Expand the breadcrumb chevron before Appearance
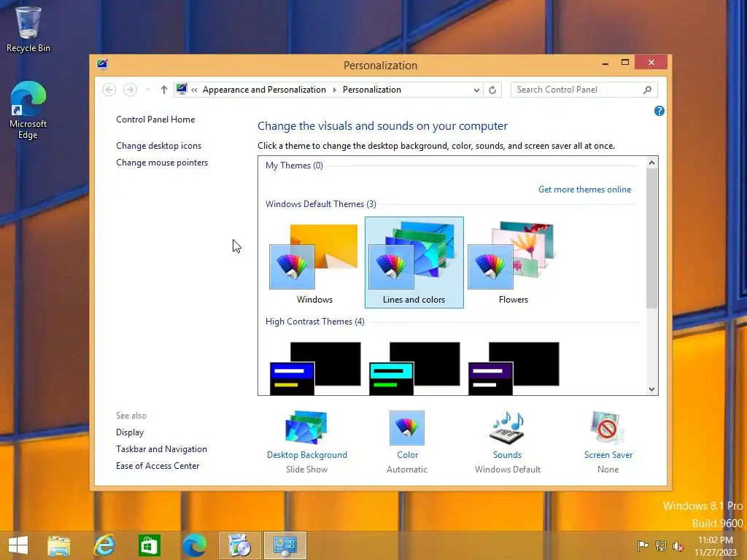747x560 pixels. (194, 90)
